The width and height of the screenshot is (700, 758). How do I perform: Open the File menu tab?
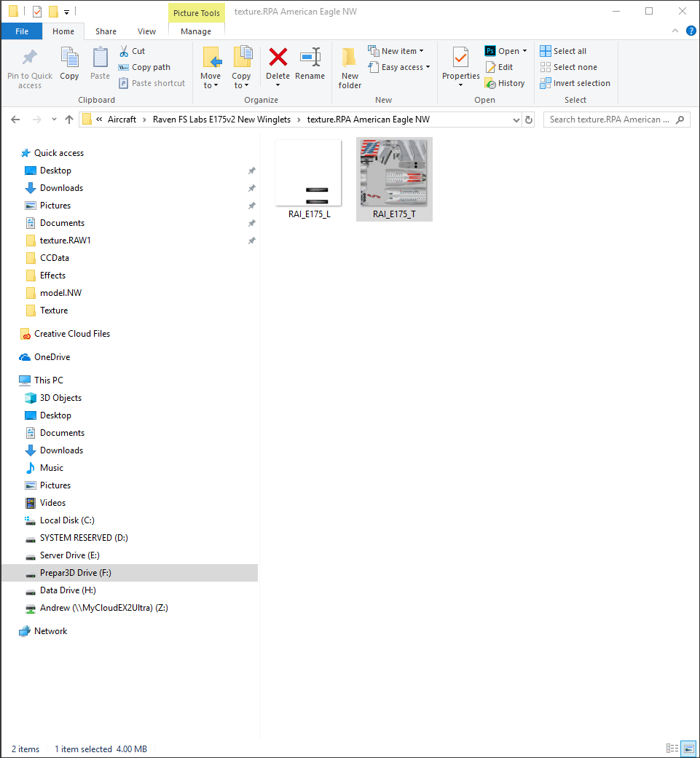click(x=22, y=31)
